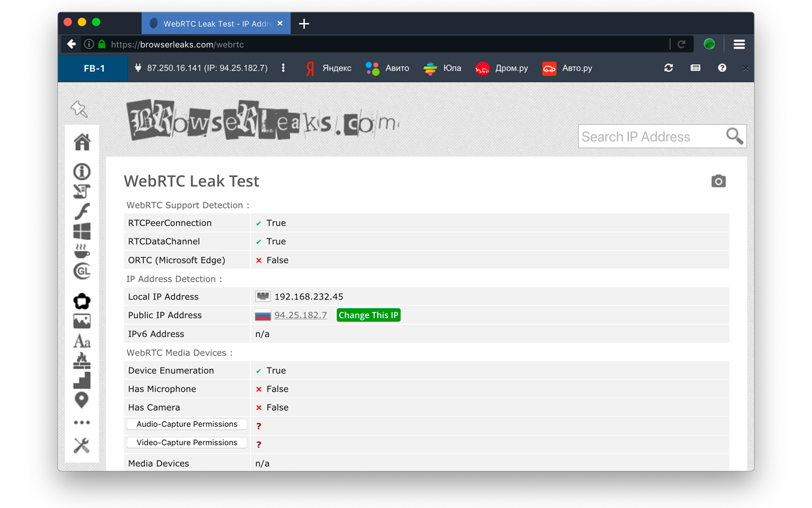Click the IPv6 Address row label
Viewport: 812px width, 508px height.
[156, 334]
